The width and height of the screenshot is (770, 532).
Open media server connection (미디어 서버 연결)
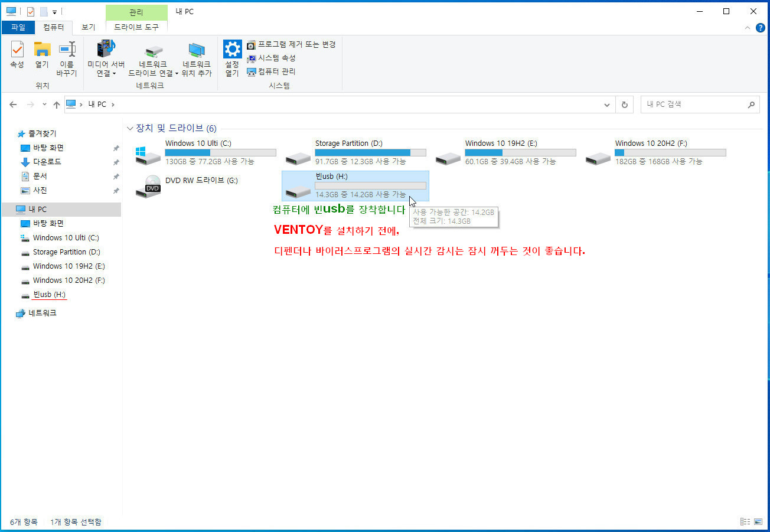[106, 59]
